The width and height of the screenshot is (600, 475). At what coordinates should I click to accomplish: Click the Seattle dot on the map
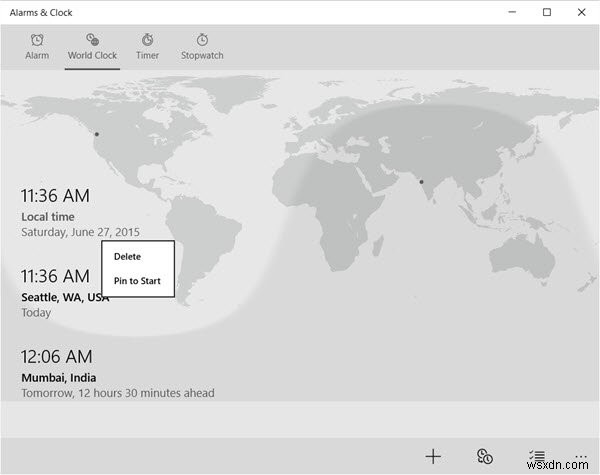click(97, 134)
